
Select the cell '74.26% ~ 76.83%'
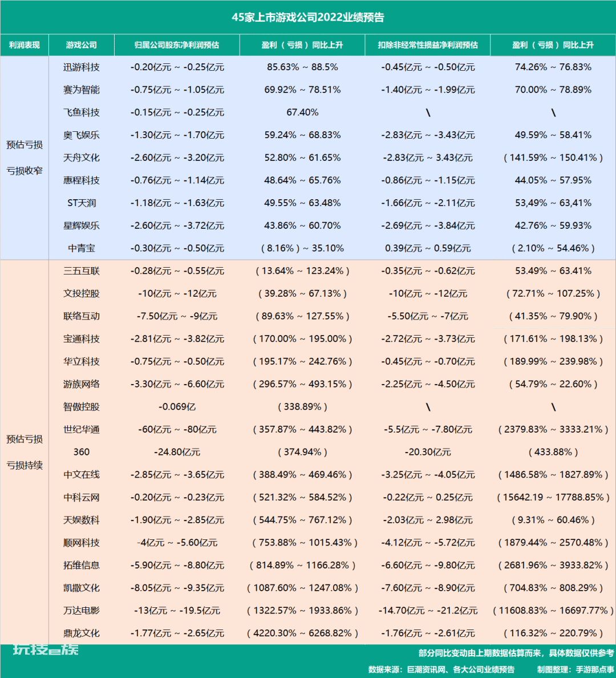point(553,67)
